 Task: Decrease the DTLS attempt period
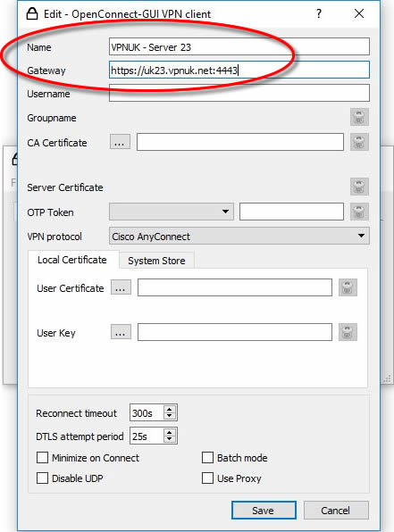click(170, 439)
